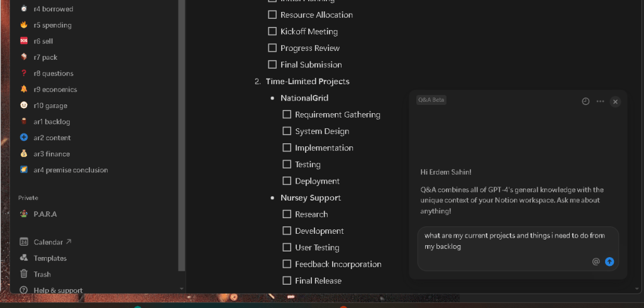Screen dimensions: 644x308
Task: Click the question mark icon beside r8 questions
Action: pyautogui.click(x=24, y=73)
